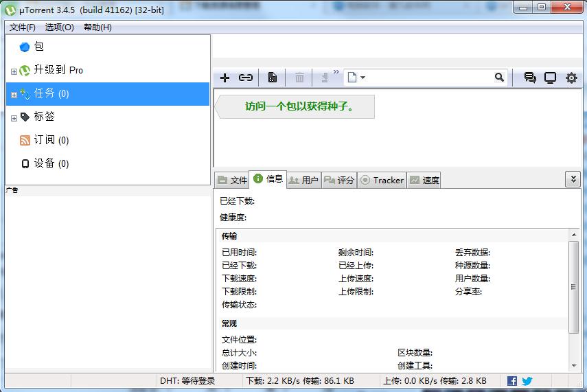This screenshot has width=587, height=392.
Task: Click the µTorrent title bar logo
Action: click(10, 10)
